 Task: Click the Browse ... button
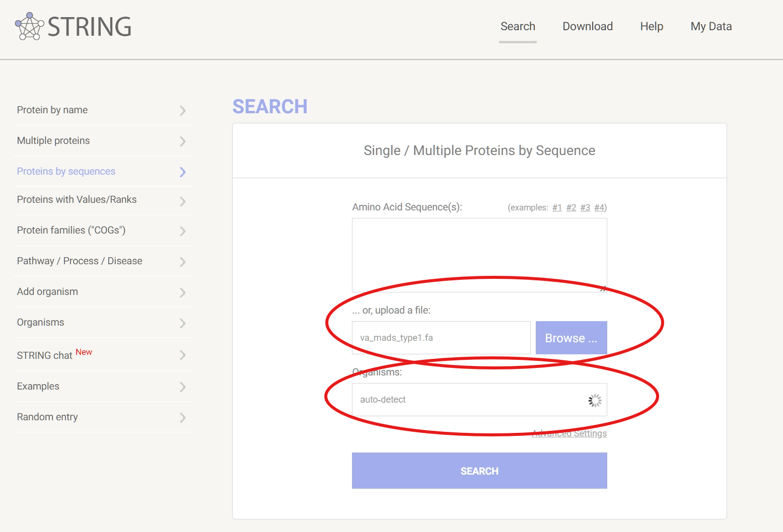coord(572,338)
